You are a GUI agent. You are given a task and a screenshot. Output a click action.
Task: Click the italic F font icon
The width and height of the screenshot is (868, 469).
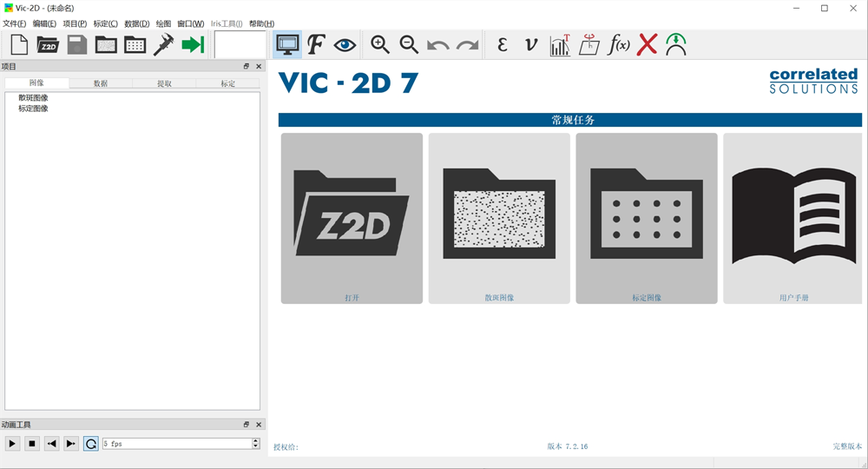pyautogui.click(x=316, y=45)
